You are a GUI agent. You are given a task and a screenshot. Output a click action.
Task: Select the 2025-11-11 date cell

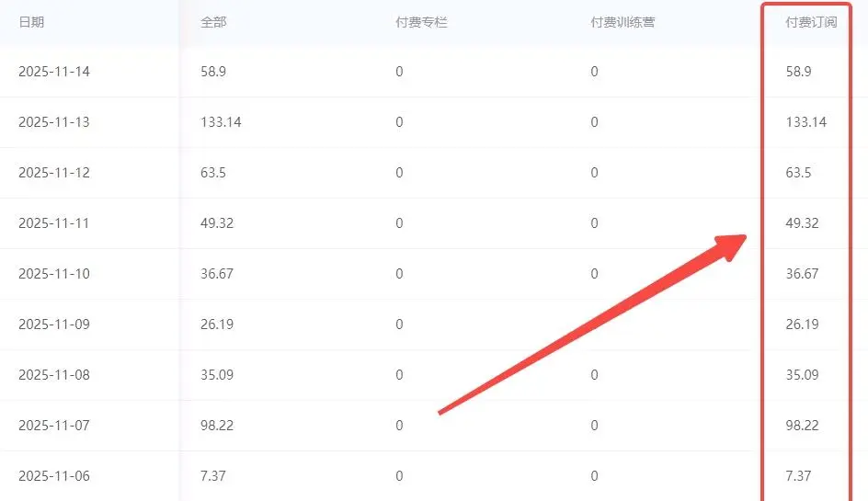tap(54, 223)
